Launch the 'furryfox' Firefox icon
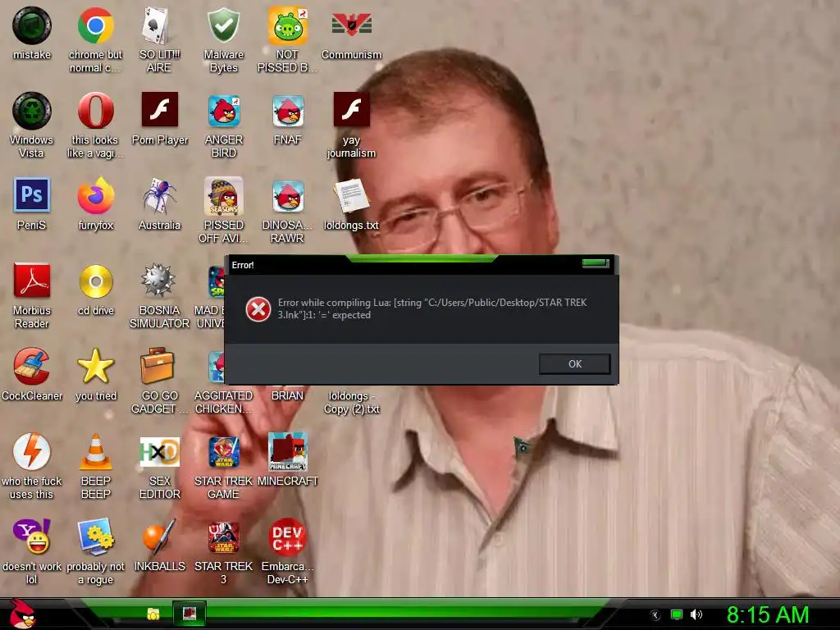 coord(95,195)
